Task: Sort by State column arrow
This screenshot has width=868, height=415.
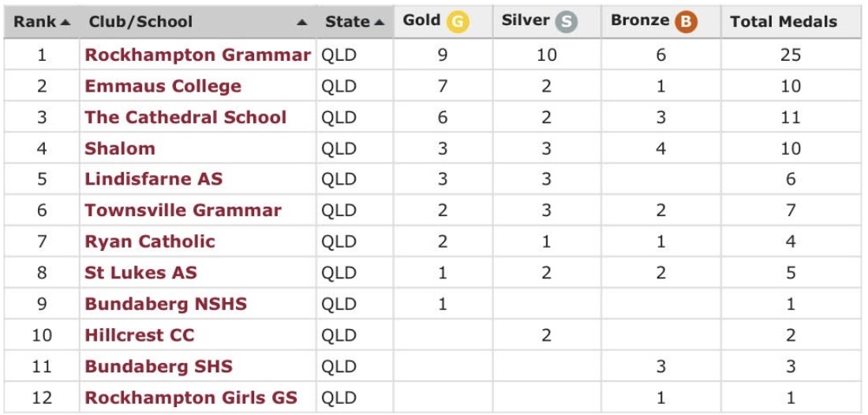Action: pos(380,22)
